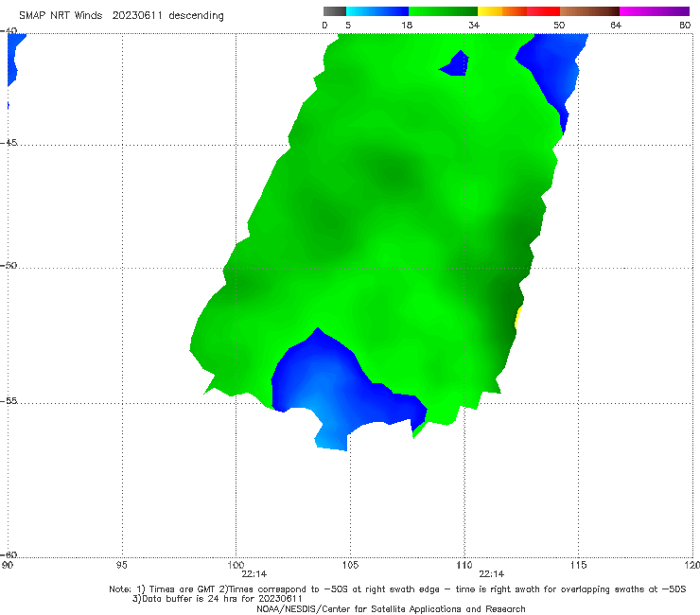700x615 pixels.
Task: Click the small yellow patch on the swath's right edge
Action: point(518,317)
